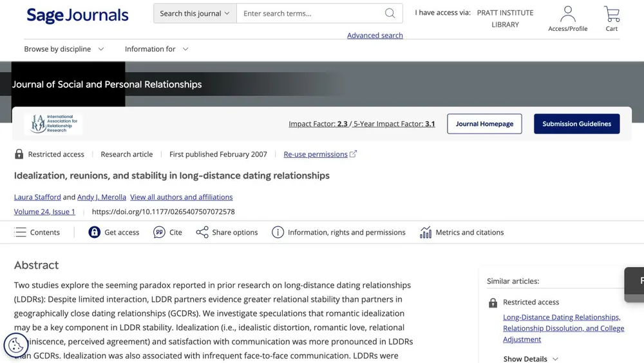This screenshot has width=644, height=363.
Task: Click Submission Guidelines button
Action: (x=576, y=124)
